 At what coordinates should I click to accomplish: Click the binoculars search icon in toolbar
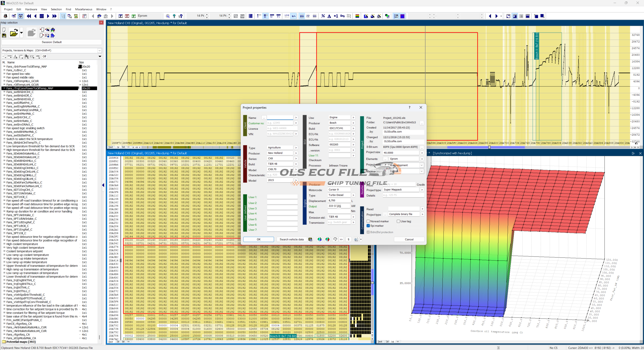(99, 16)
